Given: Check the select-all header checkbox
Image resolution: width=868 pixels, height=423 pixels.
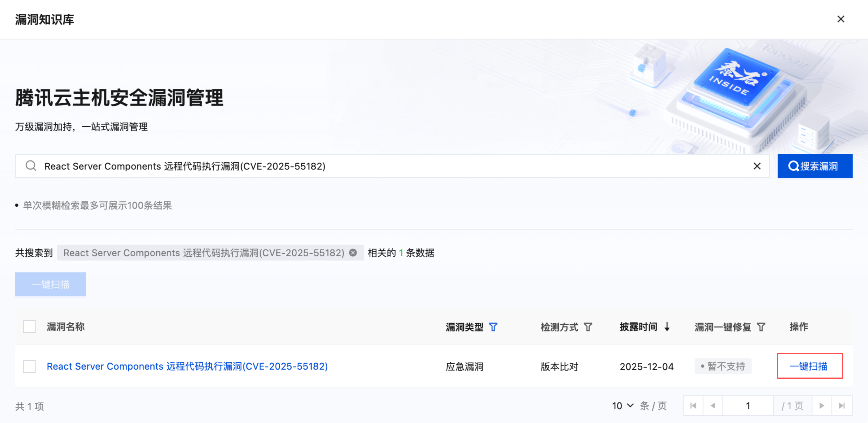Looking at the screenshot, I should point(29,327).
